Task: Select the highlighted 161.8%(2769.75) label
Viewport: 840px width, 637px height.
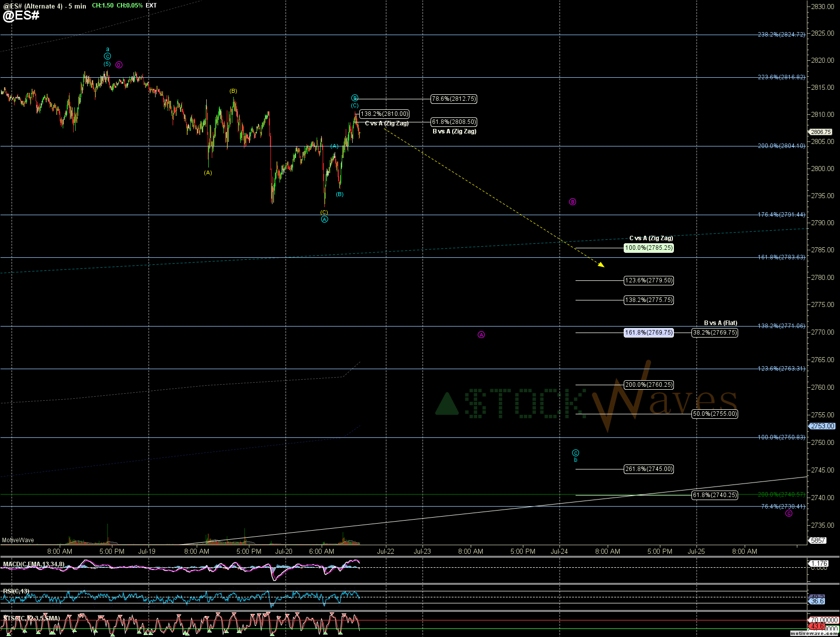Action: (x=648, y=333)
